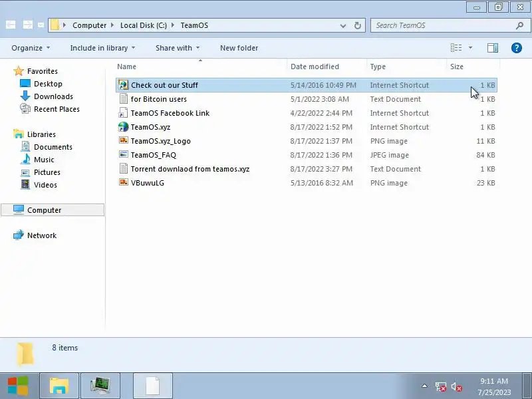Select Torrent downlaod text file icon
Screen dimensions: 532x399
coord(124,169)
